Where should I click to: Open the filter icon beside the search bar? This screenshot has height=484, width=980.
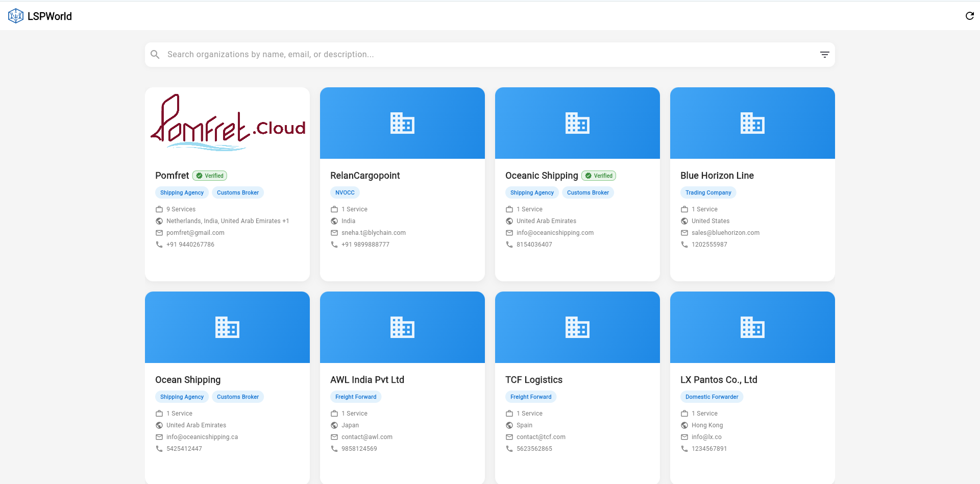(825, 54)
